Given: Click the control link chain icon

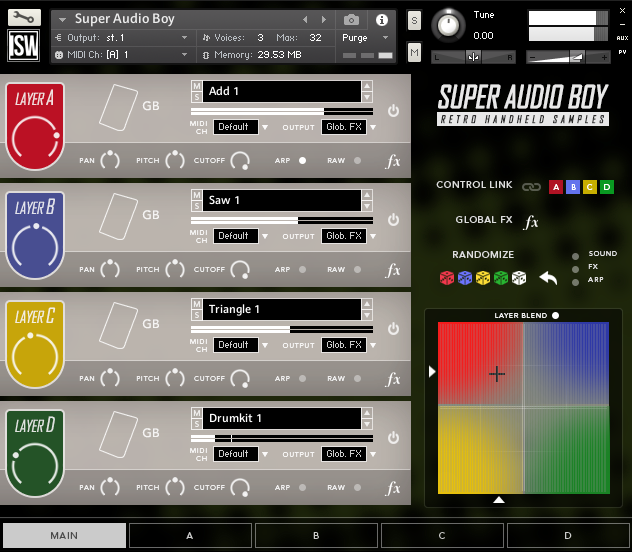Looking at the screenshot, I should tap(531, 187).
